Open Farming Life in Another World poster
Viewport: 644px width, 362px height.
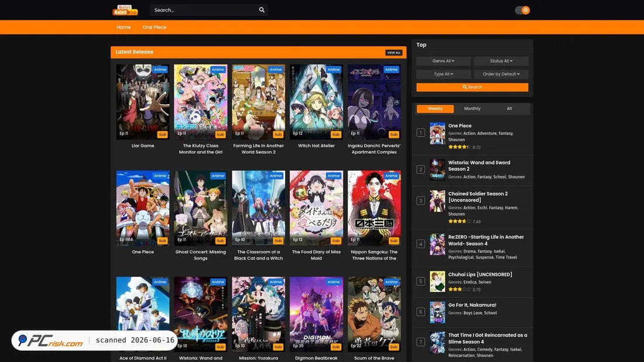258,102
